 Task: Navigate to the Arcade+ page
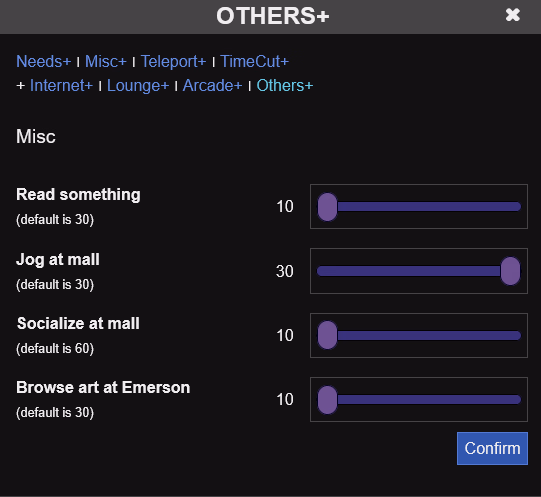click(212, 86)
